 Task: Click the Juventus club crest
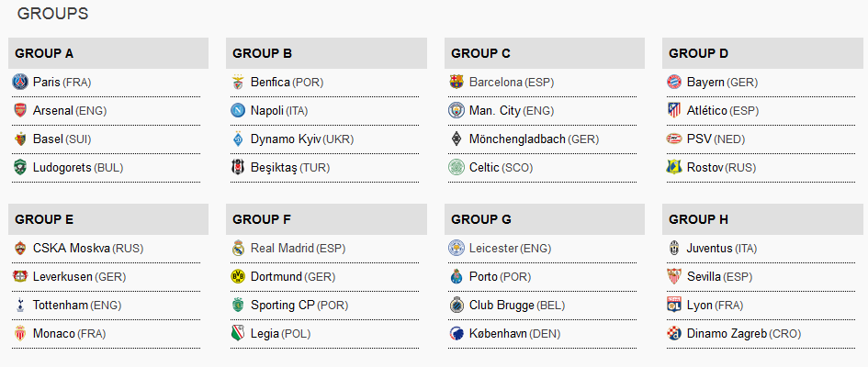click(x=674, y=249)
